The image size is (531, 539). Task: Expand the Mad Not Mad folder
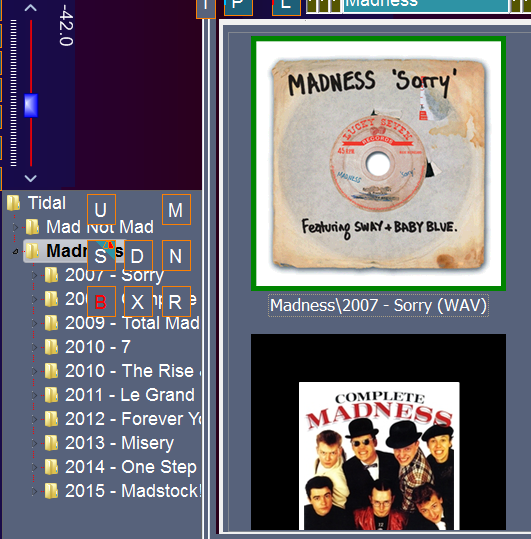(15, 227)
